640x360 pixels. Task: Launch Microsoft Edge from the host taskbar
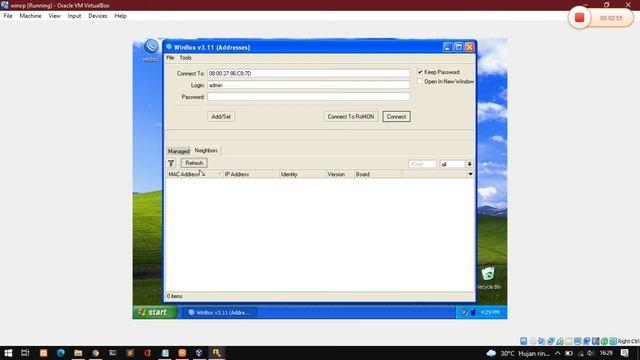[61, 353]
